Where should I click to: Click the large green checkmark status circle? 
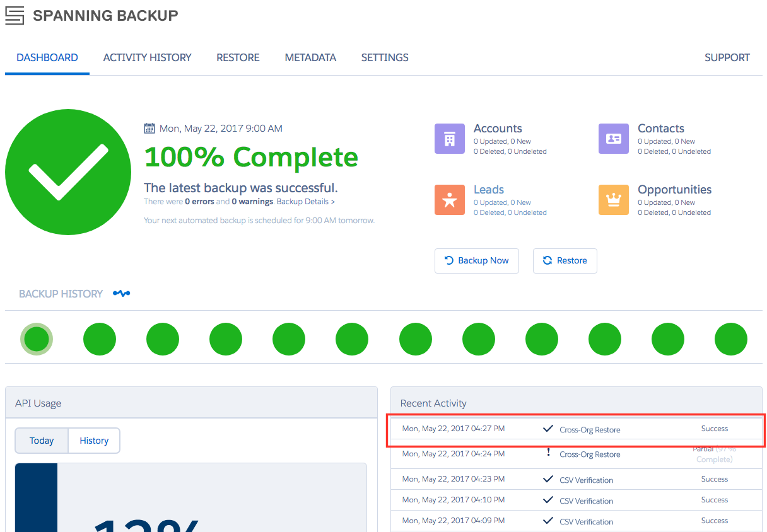pos(68,172)
